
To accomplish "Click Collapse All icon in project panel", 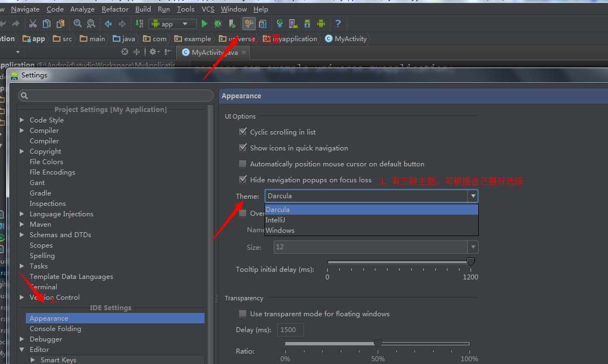I will coord(136,52).
